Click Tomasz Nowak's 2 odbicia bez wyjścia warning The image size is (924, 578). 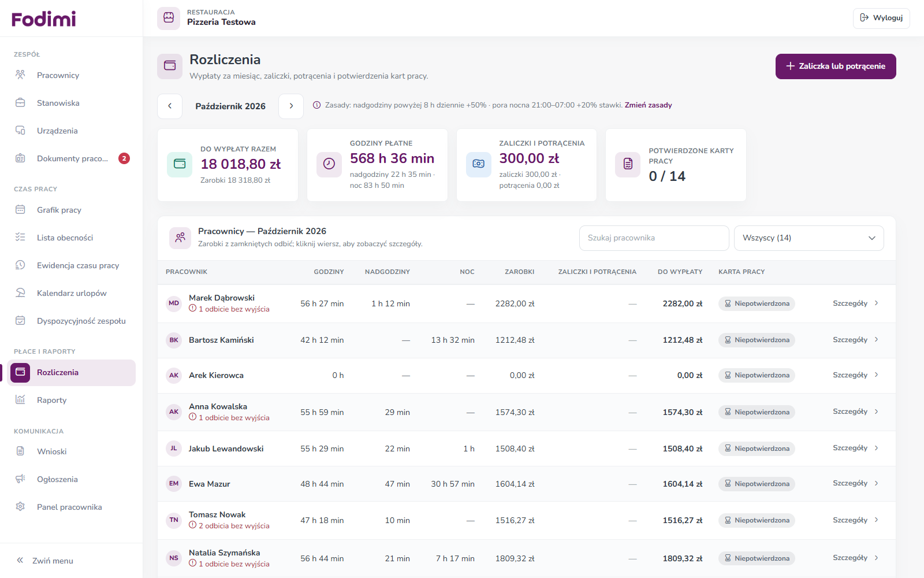coord(229,526)
